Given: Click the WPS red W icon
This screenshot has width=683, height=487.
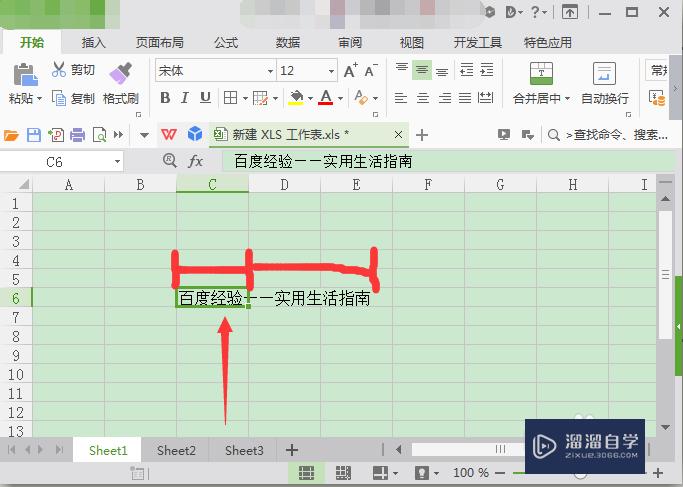Looking at the screenshot, I should (169, 134).
